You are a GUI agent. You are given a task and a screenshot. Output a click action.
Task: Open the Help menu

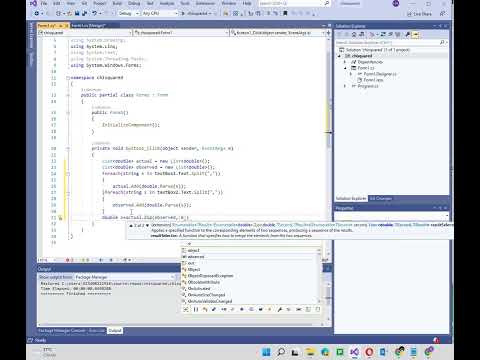(x=247, y=3)
